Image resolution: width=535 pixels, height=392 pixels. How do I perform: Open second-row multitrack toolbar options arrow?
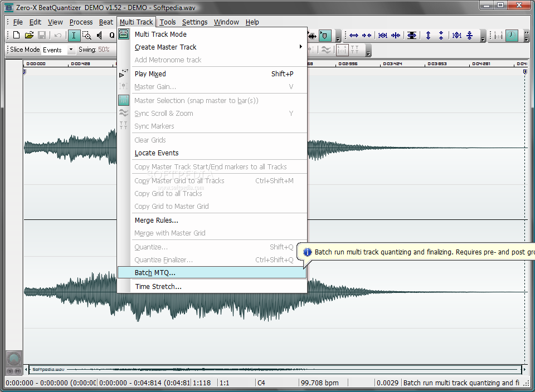pyautogui.click(x=368, y=51)
